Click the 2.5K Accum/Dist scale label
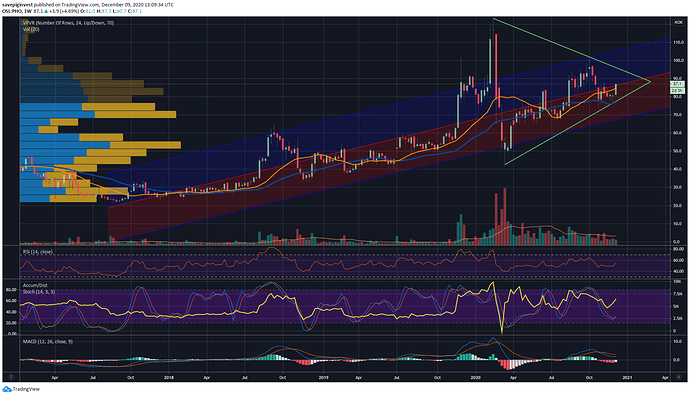690x396 pixels. [x=678, y=319]
